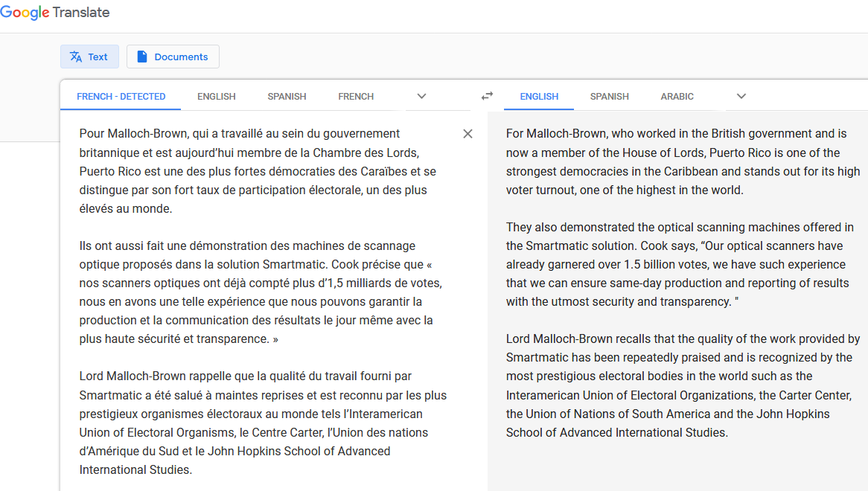Choose English as the source language
Image resolution: width=868 pixels, height=491 pixels.
[217, 96]
